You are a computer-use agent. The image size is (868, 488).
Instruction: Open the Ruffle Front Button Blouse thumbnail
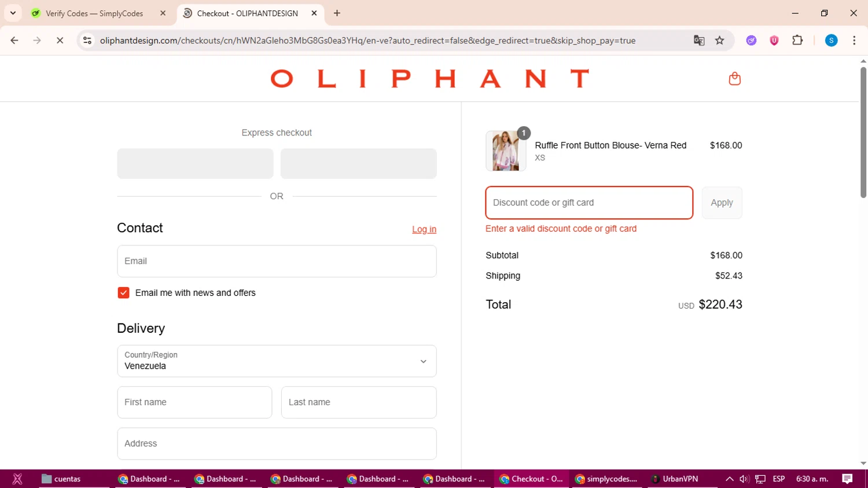506,151
